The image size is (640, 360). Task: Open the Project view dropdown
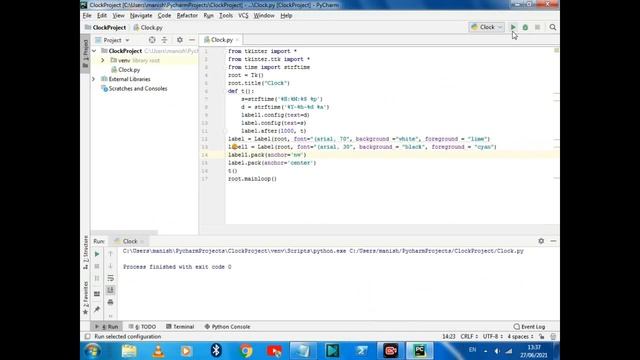point(112,40)
